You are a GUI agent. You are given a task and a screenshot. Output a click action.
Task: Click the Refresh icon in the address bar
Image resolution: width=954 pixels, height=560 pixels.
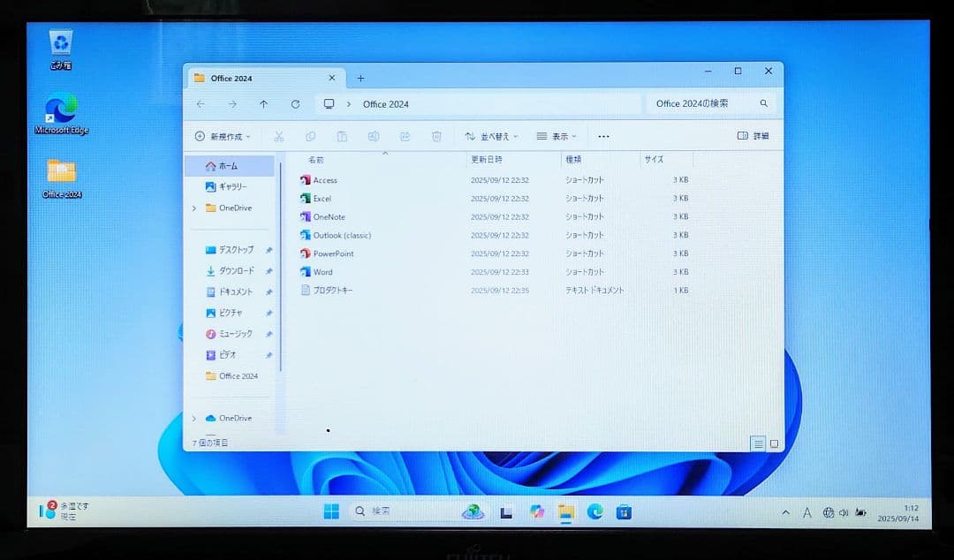[295, 103]
